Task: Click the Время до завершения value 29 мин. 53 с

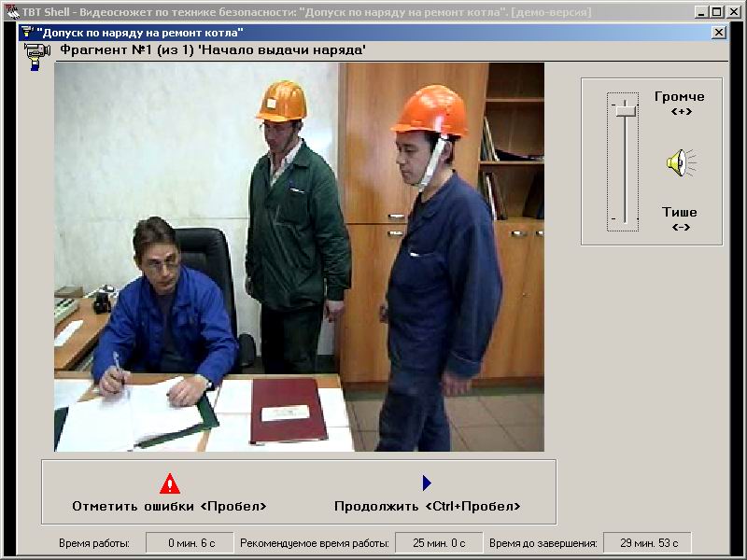Action: coord(647,543)
